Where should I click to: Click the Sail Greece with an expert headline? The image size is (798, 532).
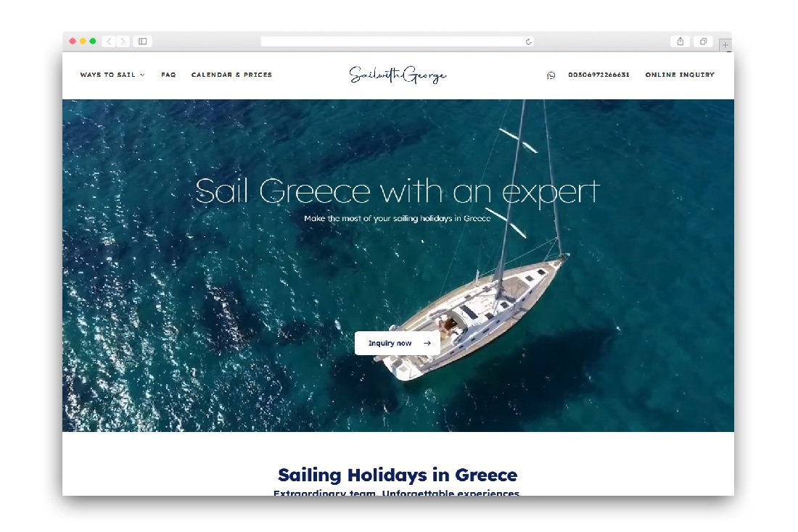click(398, 192)
